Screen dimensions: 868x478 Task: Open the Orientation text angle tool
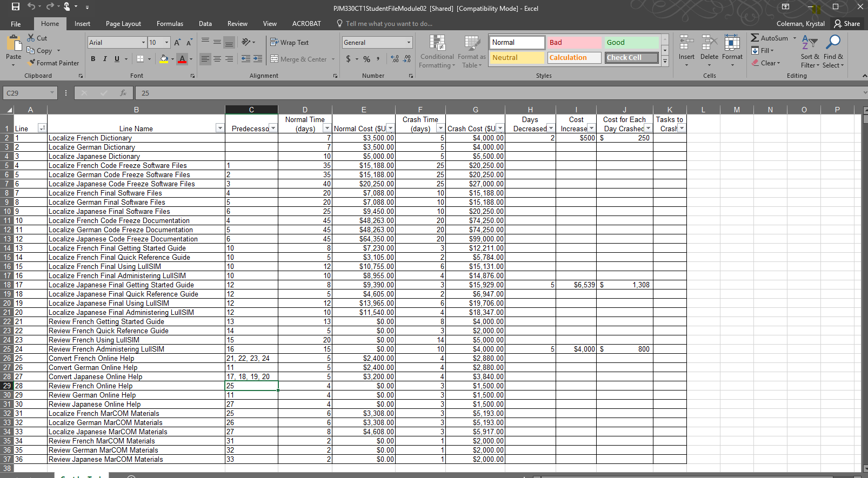click(246, 42)
